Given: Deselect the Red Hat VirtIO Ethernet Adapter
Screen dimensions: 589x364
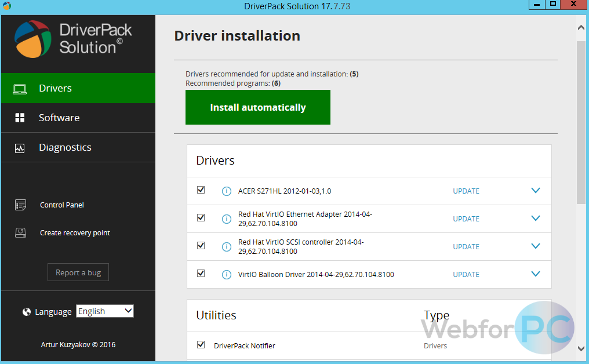Looking at the screenshot, I should click(201, 217).
